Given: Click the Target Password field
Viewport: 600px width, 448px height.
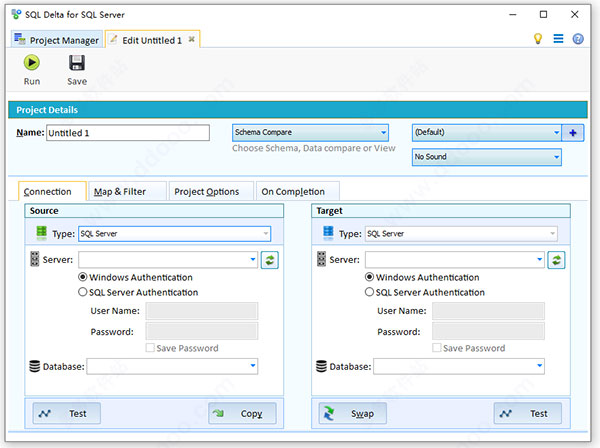Looking at the screenshot, I should 488,331.
